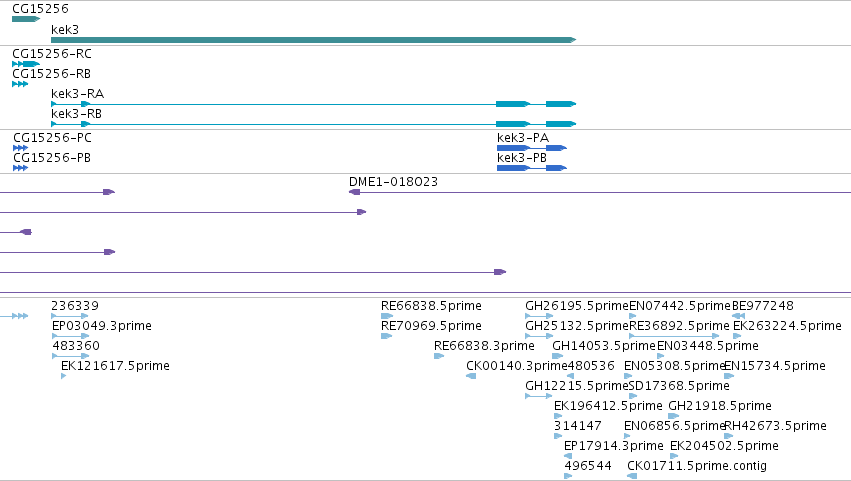Select the DME1-018023 feature label
This screenshot has height=481, width=851.
(x=393, y=182)
